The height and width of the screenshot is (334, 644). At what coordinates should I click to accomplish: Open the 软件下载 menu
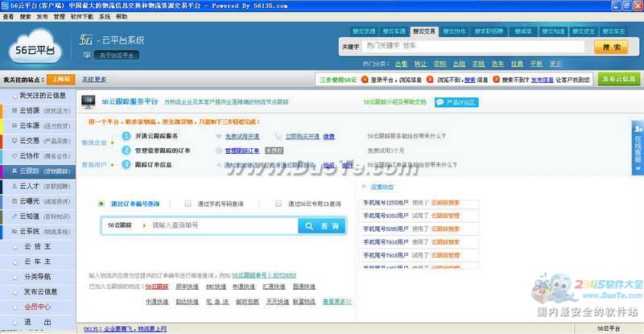[82, 16]
